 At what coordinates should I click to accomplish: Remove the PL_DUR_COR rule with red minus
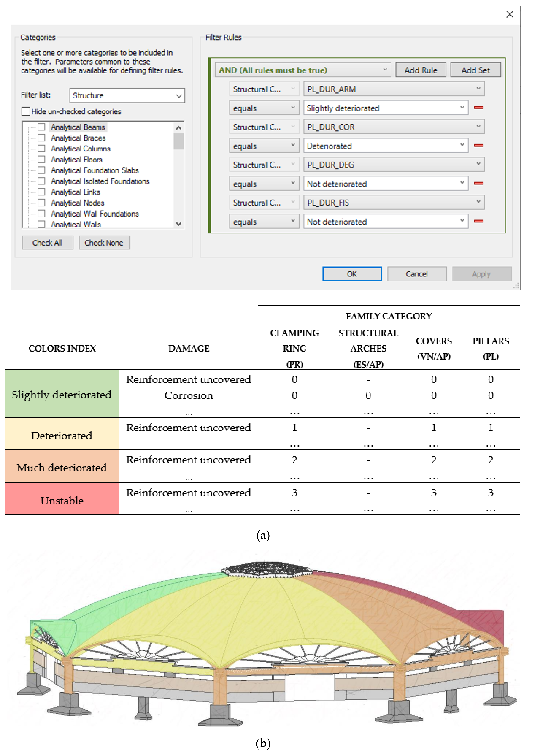tap(478, 146)
